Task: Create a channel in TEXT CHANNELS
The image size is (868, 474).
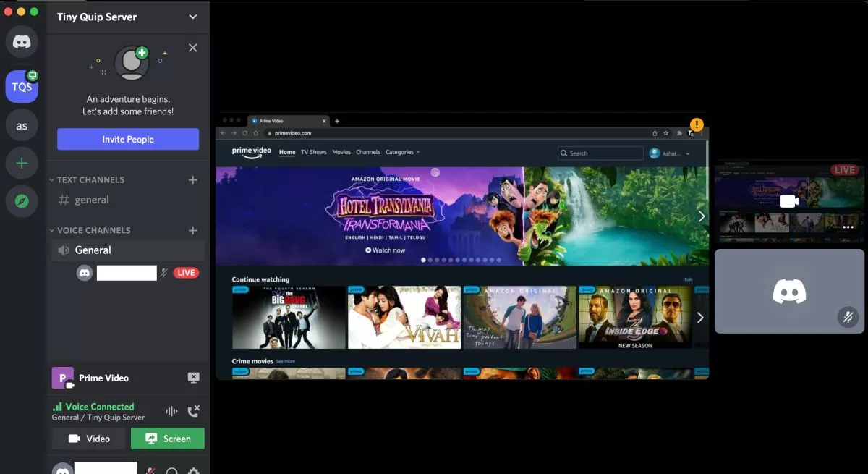Action: pyautogui.click(x=193, y=179)
